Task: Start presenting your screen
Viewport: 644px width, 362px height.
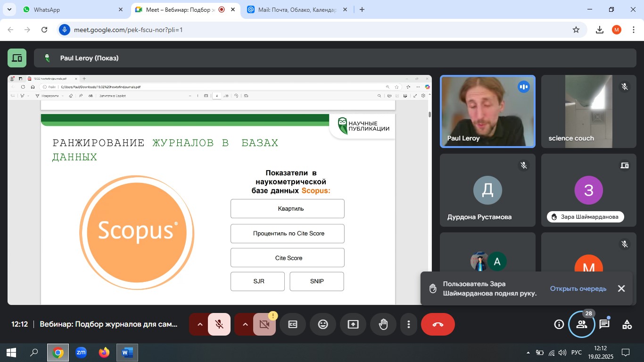Action: [x=353, y=324]
